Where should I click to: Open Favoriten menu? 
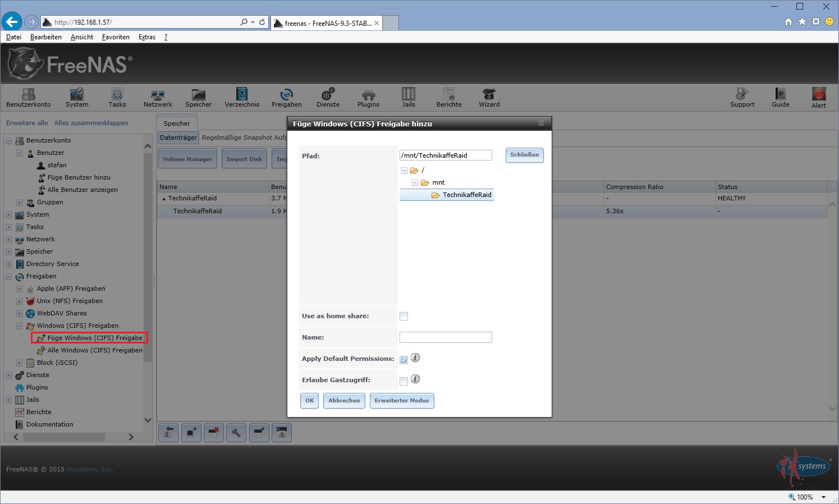pos(116,37)
